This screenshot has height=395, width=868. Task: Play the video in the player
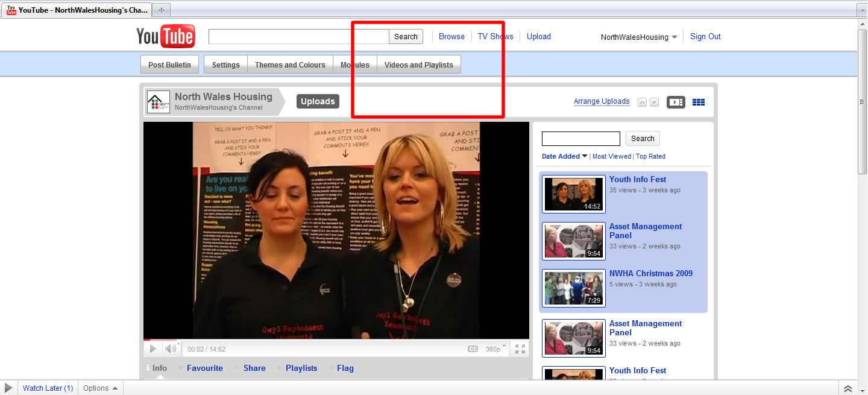coord(153,349)
